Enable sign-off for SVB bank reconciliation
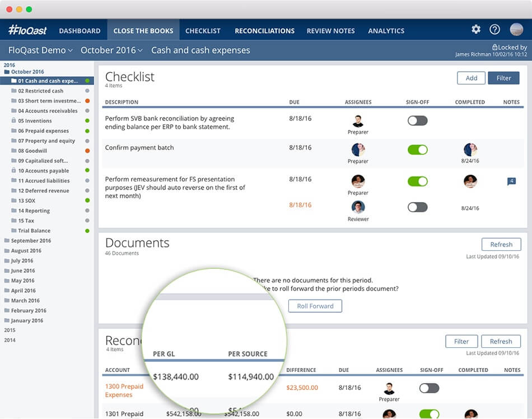 point(417,120)
